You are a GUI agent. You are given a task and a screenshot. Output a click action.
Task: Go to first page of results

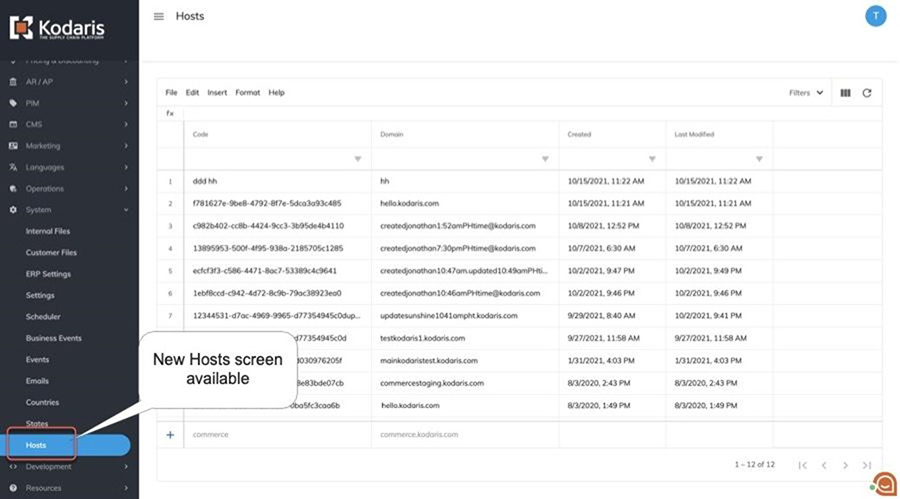802,465
